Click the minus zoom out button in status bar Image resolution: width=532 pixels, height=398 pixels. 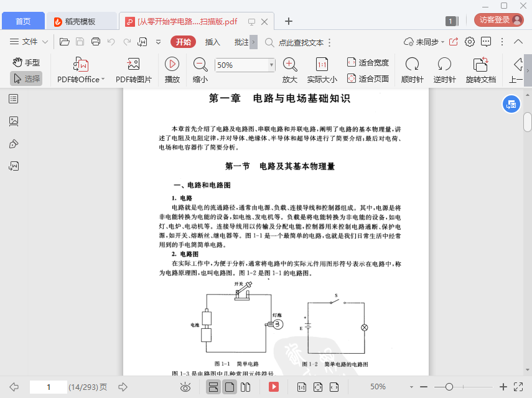[424, 387]
